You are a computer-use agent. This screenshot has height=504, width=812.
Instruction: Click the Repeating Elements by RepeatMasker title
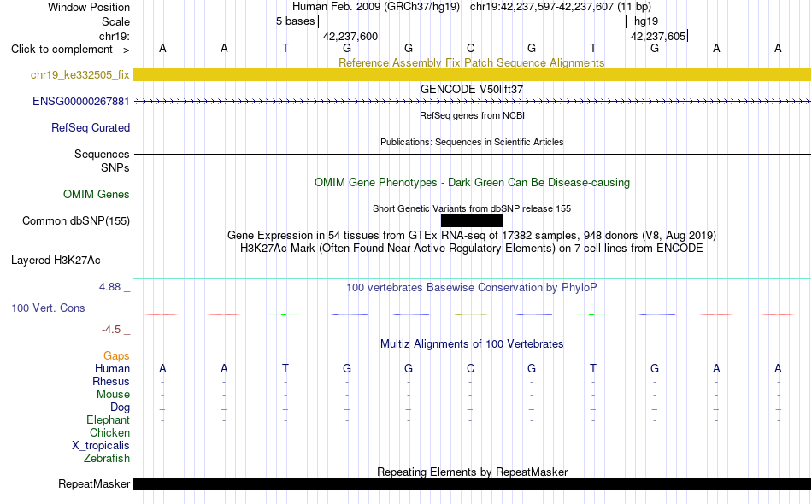pos(473,472)
